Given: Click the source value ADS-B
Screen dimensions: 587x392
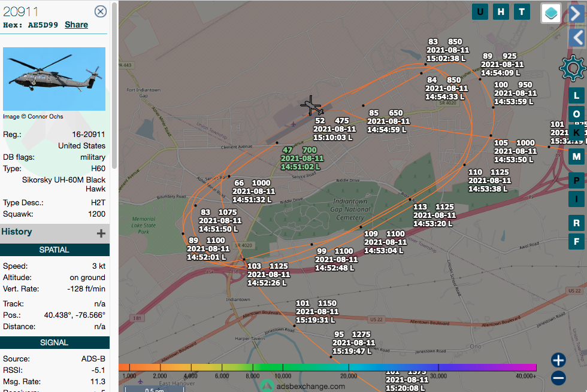Looking at the screenshot, I should click(x=93, y=358).
